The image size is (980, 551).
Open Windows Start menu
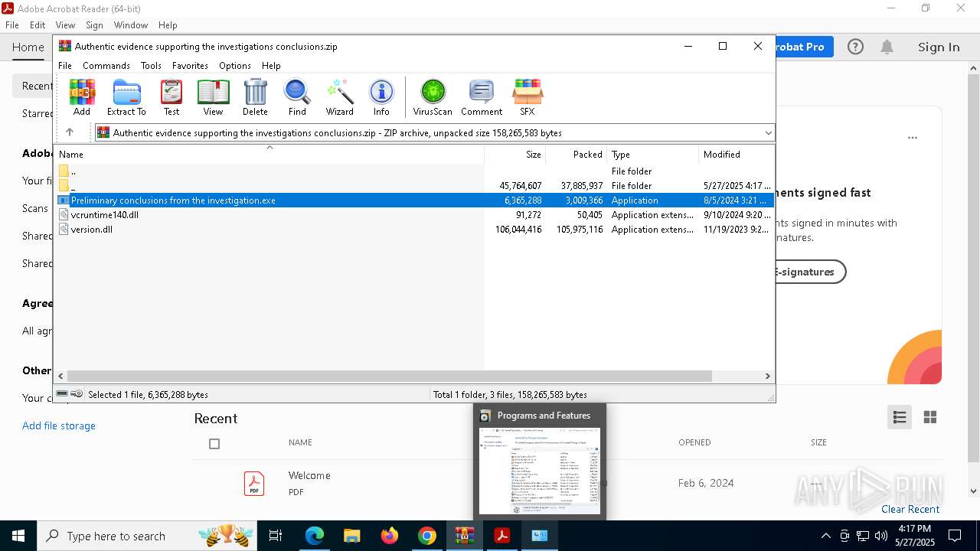coord(18,536)
